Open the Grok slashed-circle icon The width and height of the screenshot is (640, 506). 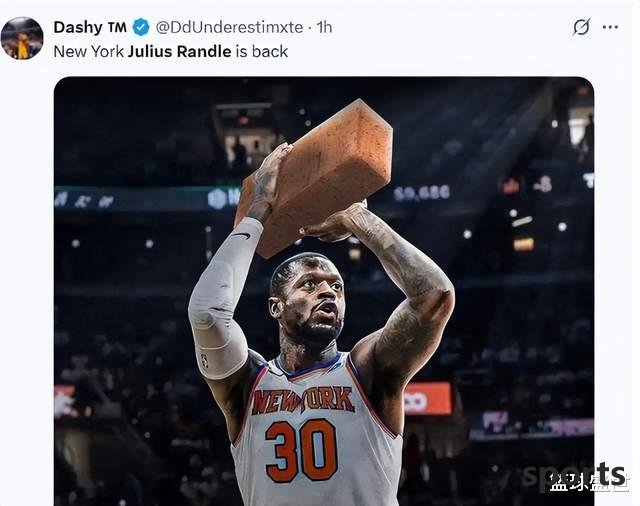[581, 27]
